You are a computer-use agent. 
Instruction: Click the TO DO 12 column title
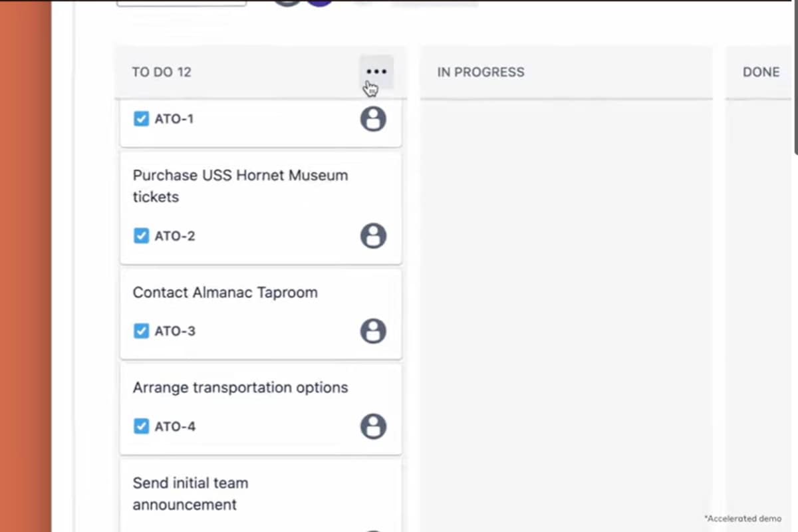click(162, 72)
